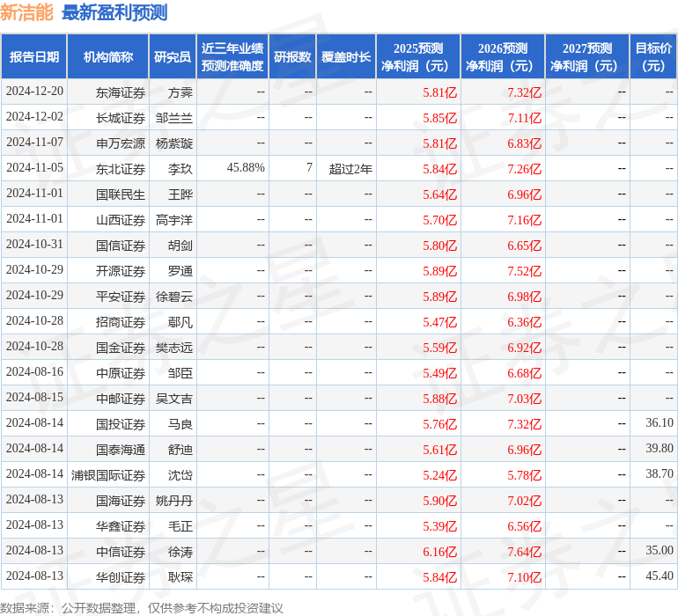678x616 pixels.
Task: Click analyst name 高宇洋
Action: coord(174,220)
